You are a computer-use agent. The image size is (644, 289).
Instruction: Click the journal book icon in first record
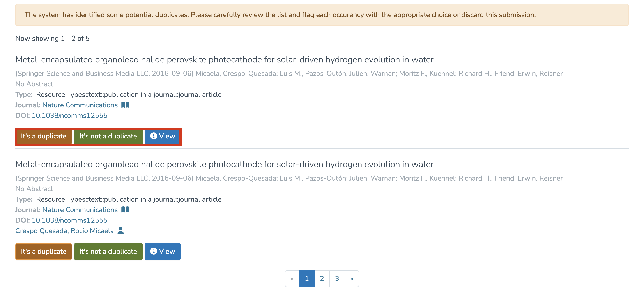tap(125, 105)
